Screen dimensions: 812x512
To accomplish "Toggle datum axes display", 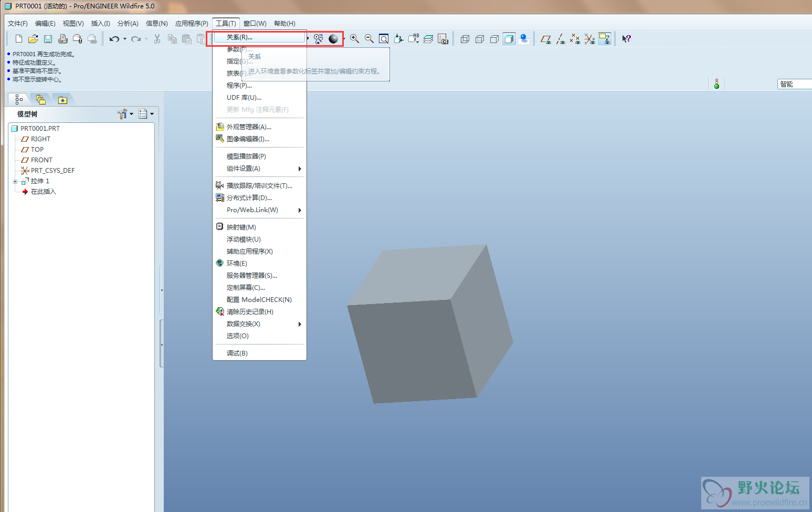I will [561, 39].
